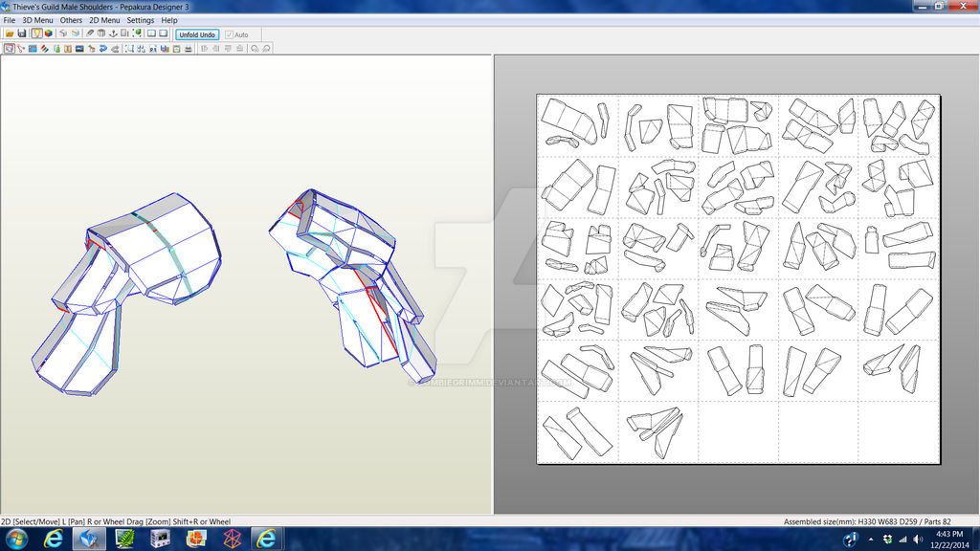980x551 pixels.
Task: Click the red-green striped edge color icon
Action: pos(44,49)
